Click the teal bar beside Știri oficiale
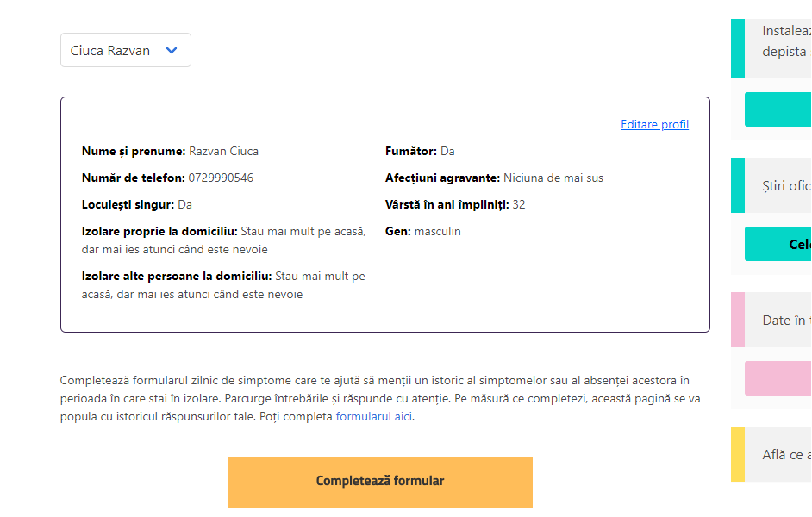This screenshot has width=812, height=517. point(737,184)
